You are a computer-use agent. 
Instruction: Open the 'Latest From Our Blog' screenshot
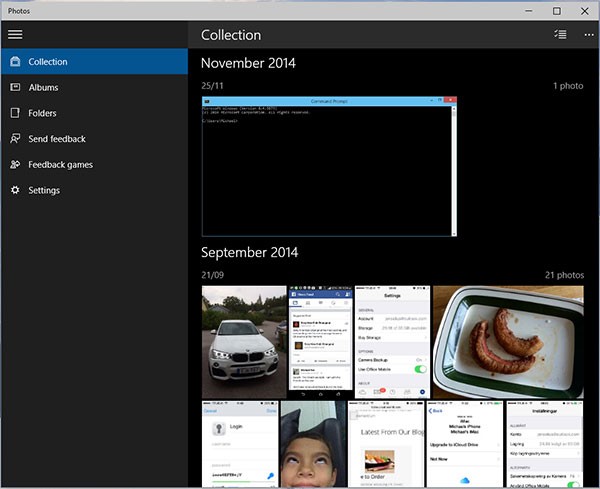[386, 444]
